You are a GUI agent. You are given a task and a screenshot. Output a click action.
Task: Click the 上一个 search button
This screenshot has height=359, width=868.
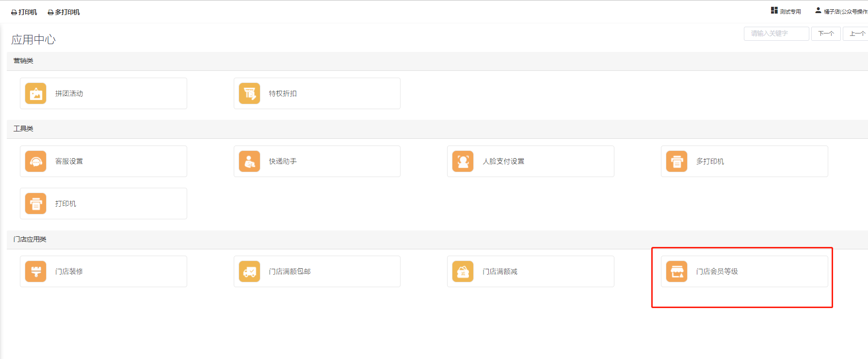point(856,33)
